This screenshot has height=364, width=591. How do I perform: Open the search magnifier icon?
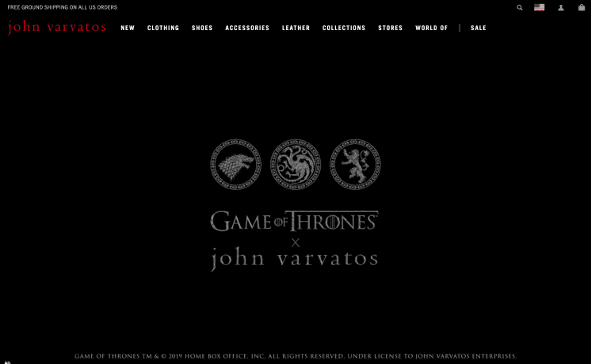pyautogui.click(x=519, y=8)
